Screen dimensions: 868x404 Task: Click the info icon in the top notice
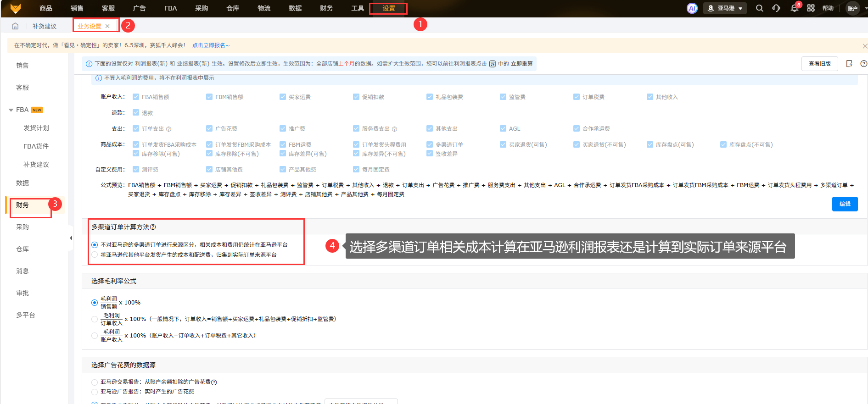pyautogui.click(x=89, y=64)
